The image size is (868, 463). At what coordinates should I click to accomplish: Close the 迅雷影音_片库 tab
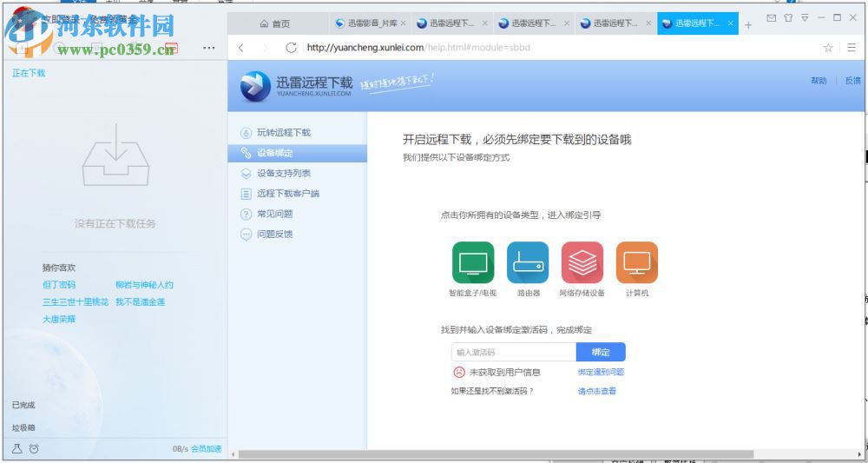coord(403,23)
